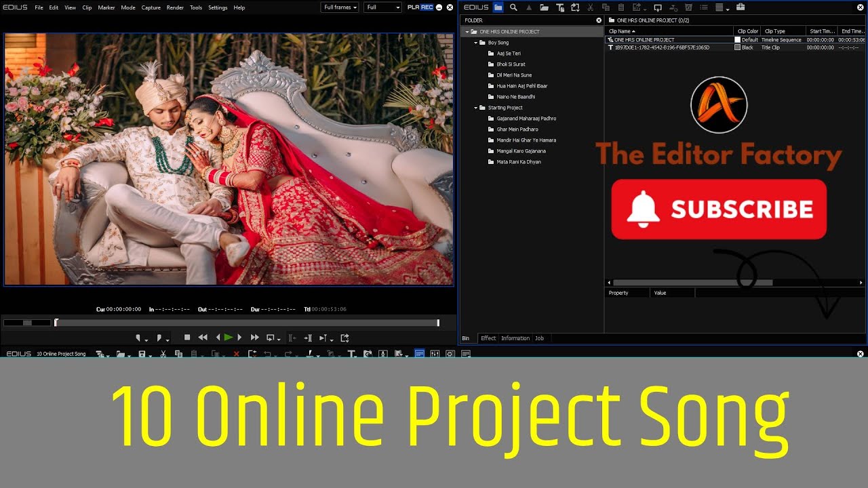Open Set In button dropdown arrow
The height and width of the screenshot is (488, 868).
click(146, 340)
